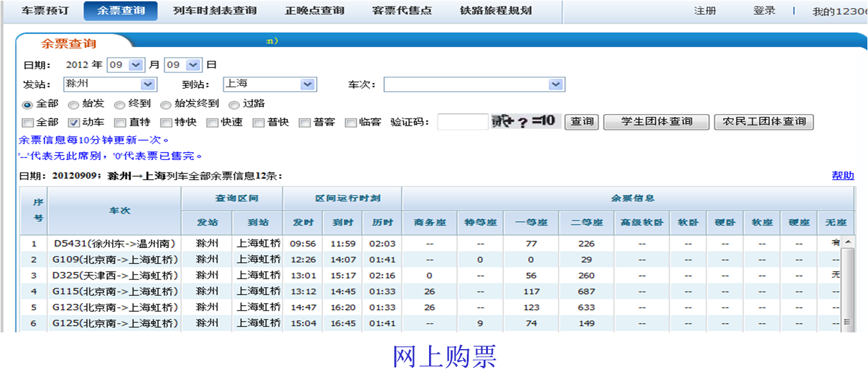
Task: Open the month dropdown showing 09
Action: coord(126,64)
